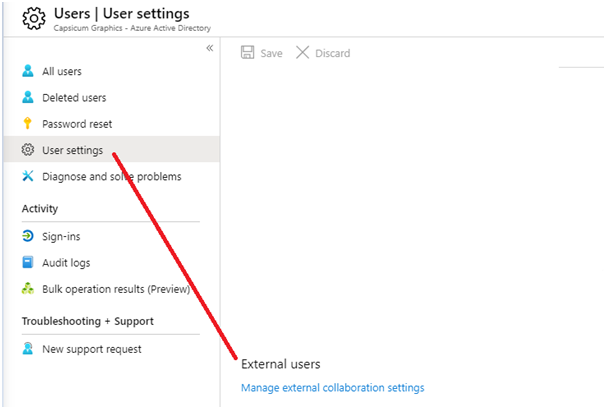The width and height of the screenshot is (606, 409).
Task: Click the Sign-ins arrow icon
Action: [x=28, y=236]
